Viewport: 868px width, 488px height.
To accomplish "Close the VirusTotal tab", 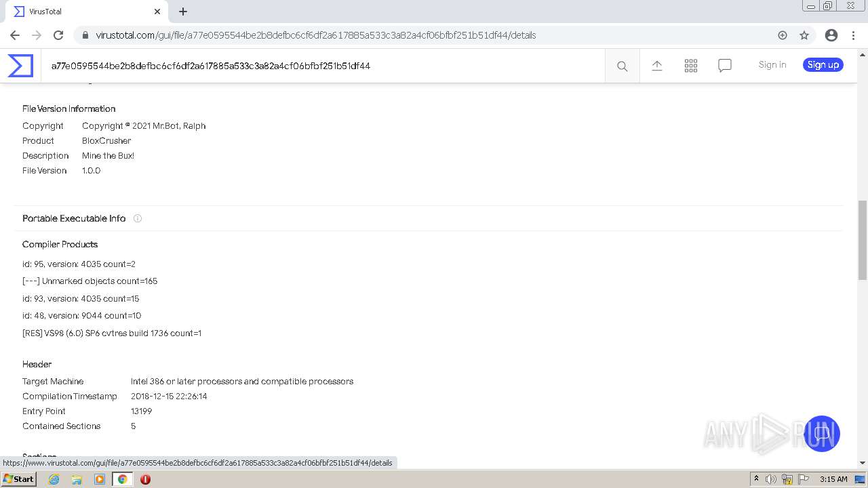I will [x=157, y=12].
